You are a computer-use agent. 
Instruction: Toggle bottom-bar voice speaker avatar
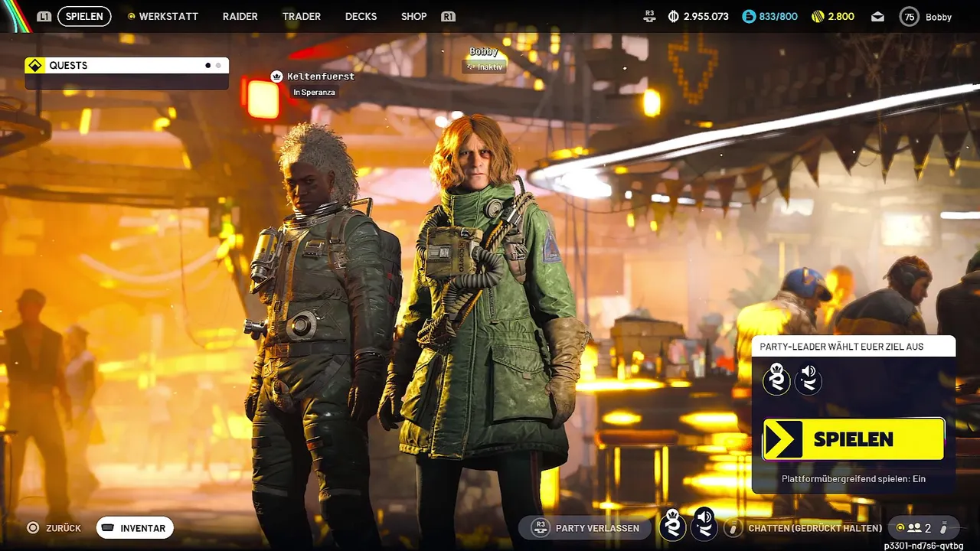tap(705, 525)
